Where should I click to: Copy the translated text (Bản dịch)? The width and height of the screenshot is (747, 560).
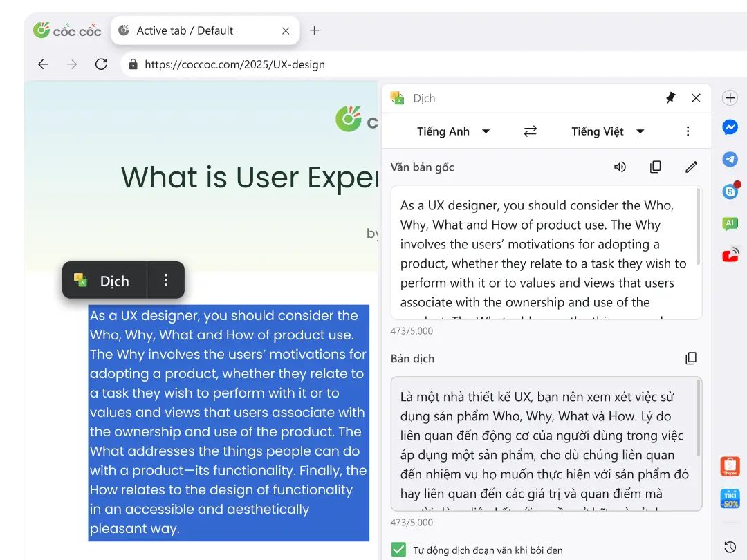pos(690,358)
